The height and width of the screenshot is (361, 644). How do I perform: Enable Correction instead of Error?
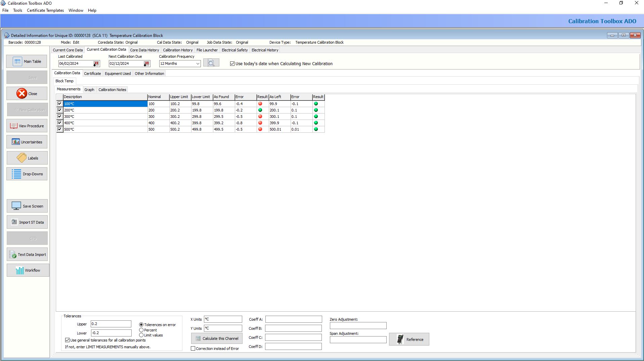[193, 349]
